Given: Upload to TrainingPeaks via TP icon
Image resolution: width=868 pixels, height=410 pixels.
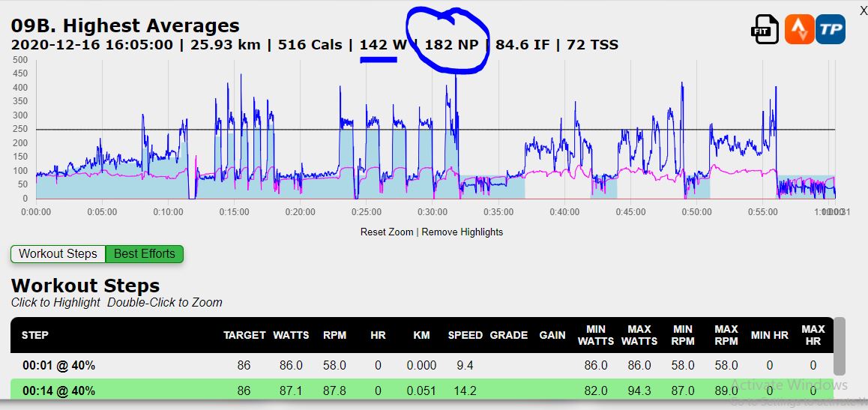Looking at the screenshot, I should 831,29.
